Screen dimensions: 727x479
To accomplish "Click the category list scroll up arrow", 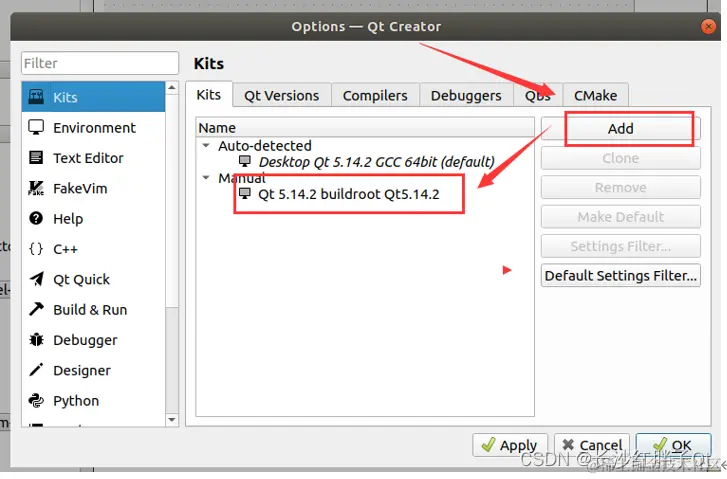I will (x=172, y=88).
